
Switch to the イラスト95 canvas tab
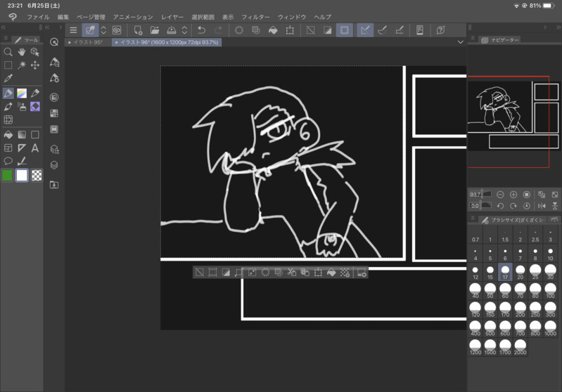88,42
